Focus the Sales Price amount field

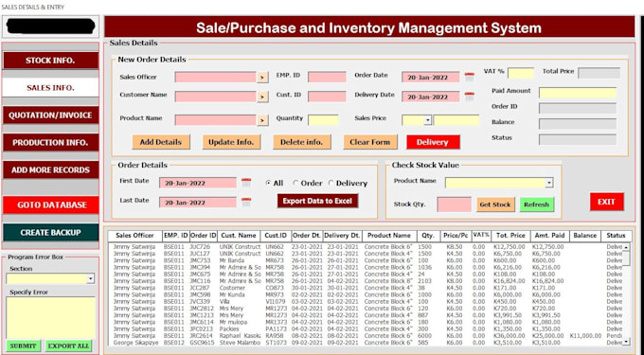(456, 120)
